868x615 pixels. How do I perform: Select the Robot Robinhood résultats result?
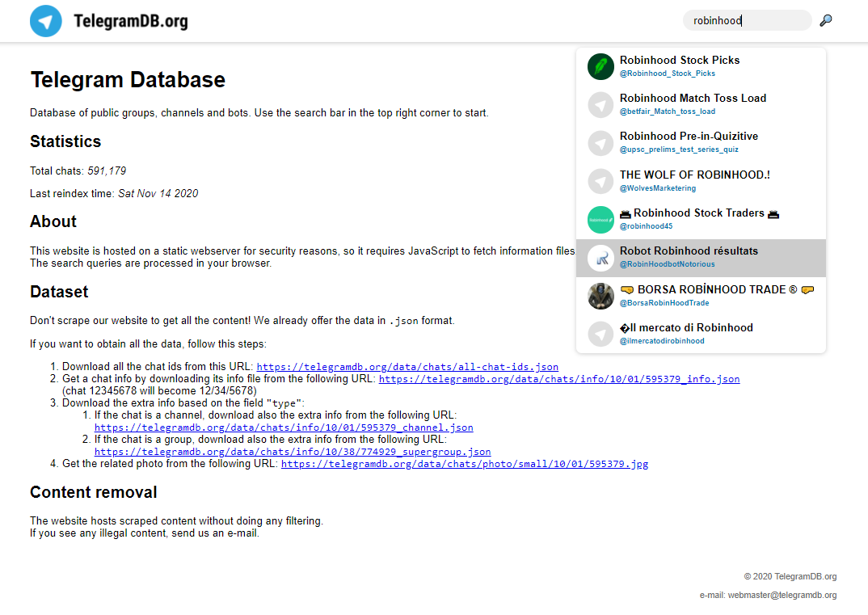701,258
